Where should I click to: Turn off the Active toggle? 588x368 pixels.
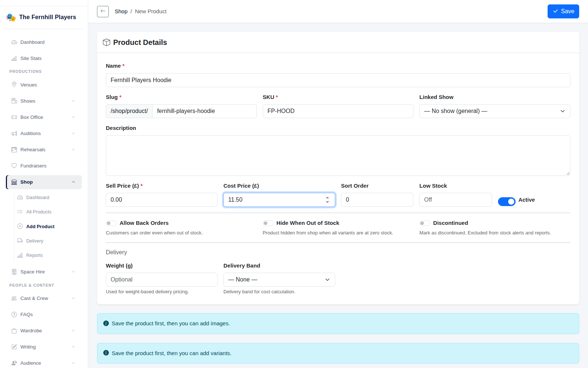[x=507, y=202]
